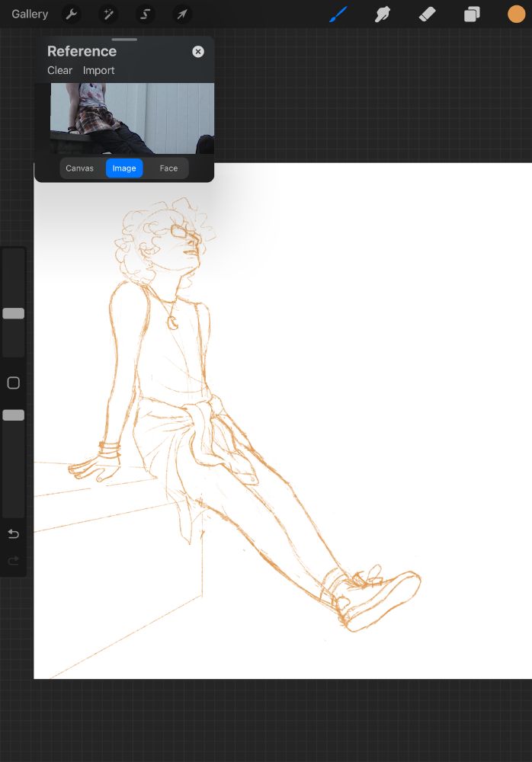Select the Selection S-shaped tool

145,14
